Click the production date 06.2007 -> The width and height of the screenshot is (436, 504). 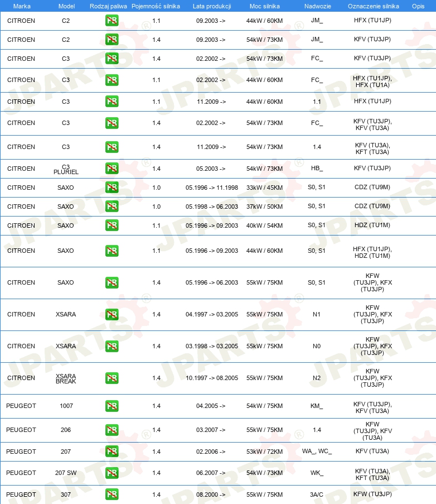point(211,473)
